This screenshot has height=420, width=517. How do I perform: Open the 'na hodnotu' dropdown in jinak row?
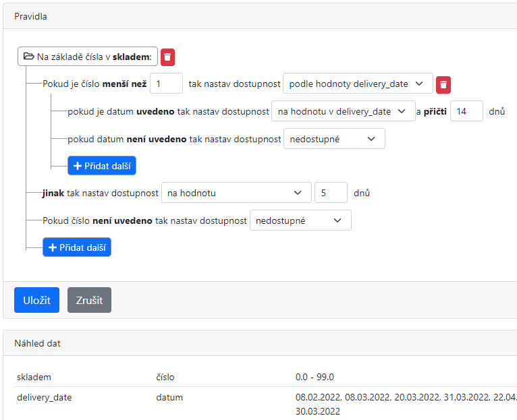tap(236, 193)
